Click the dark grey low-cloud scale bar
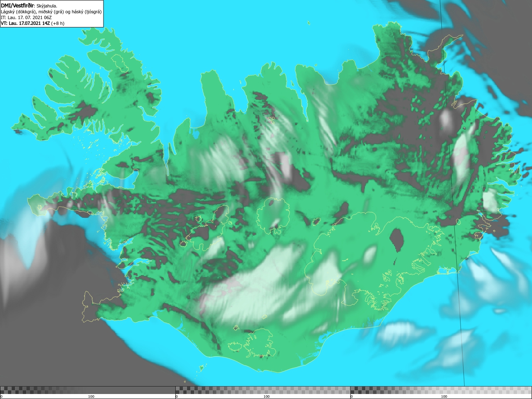Screen dimensions: 532x399 (88, 390)
